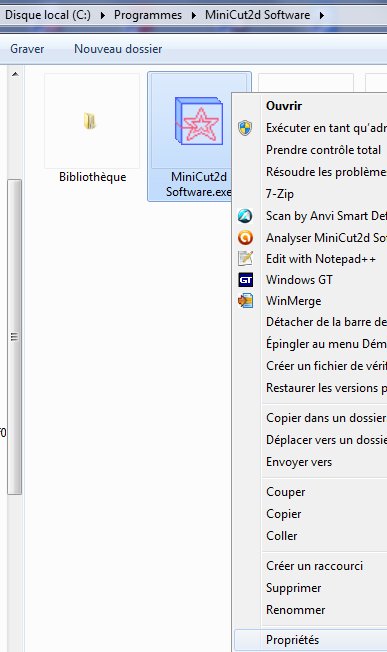The height and width of the screenshot is (652, 387).
Task: Click the Graver toolbar button
Action: [x=27, y=49]
